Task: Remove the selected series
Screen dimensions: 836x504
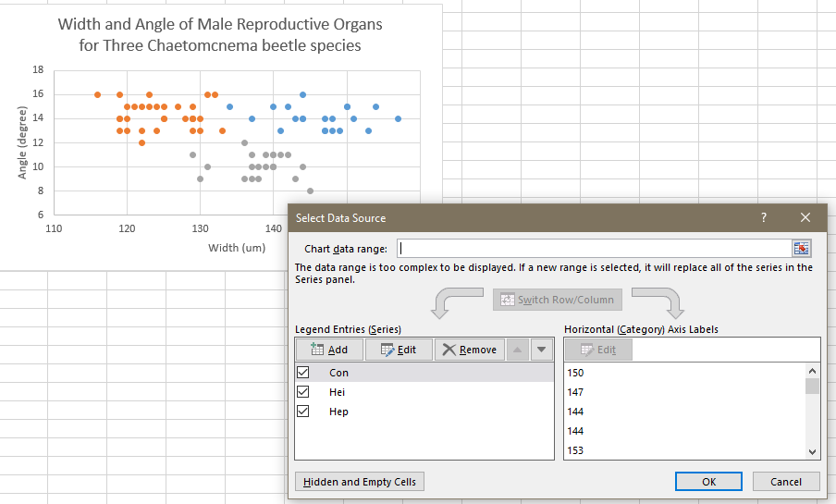Action: click(x=470, y=350)
